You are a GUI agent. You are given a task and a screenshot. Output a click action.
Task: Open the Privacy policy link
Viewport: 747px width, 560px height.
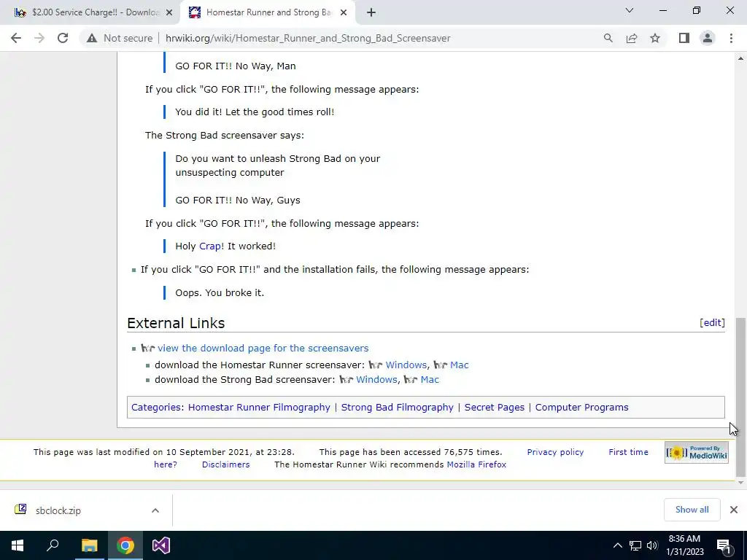tap(555, 452)
